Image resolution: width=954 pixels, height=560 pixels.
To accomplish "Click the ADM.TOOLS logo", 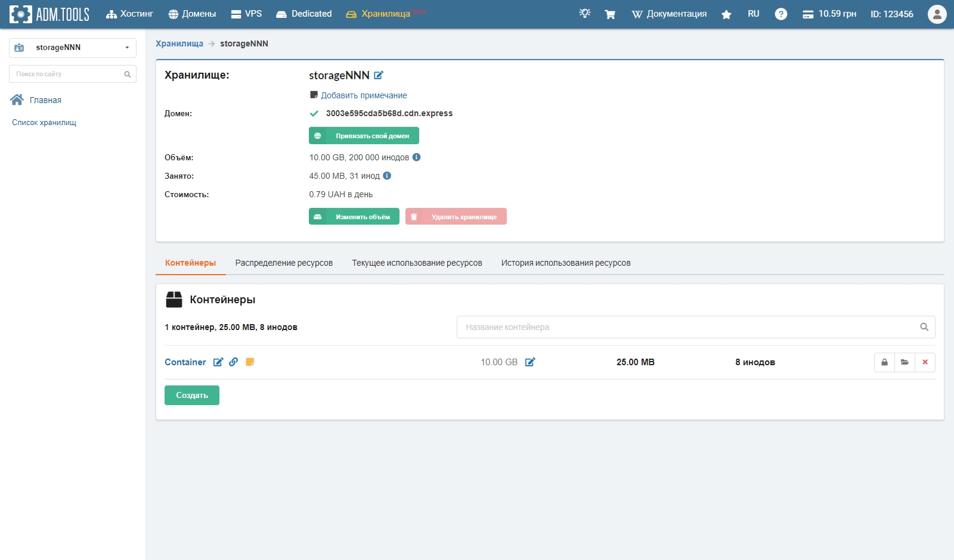I will click(49, 14).
